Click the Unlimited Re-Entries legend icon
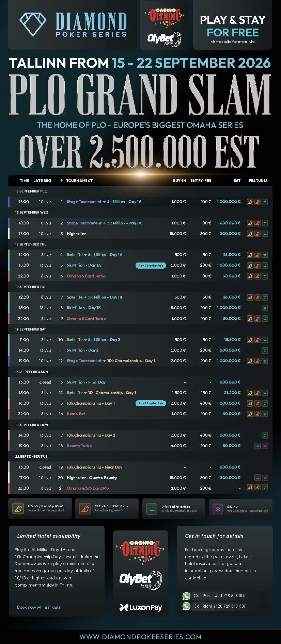281x644 pixels. (151, 509)
